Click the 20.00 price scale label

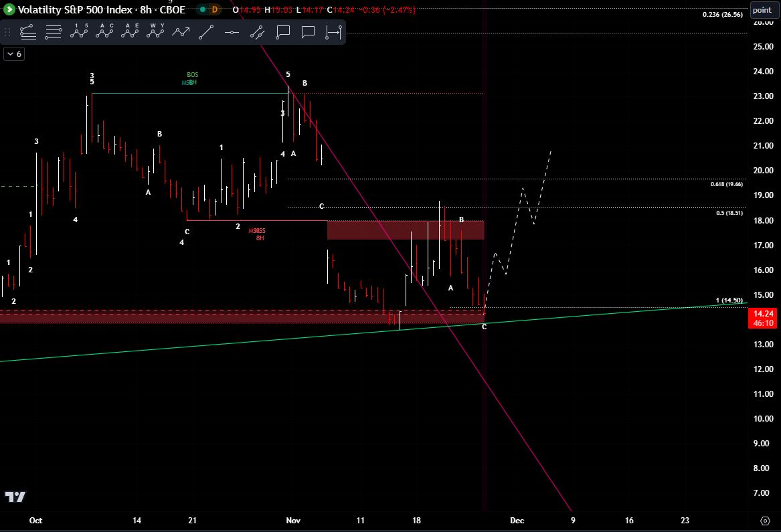(x=763, y=171)
